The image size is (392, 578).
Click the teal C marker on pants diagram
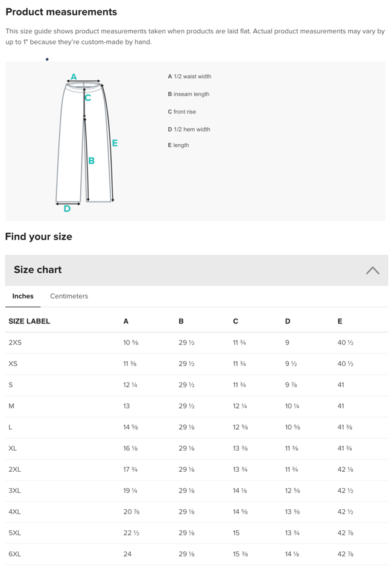point(88,97)
